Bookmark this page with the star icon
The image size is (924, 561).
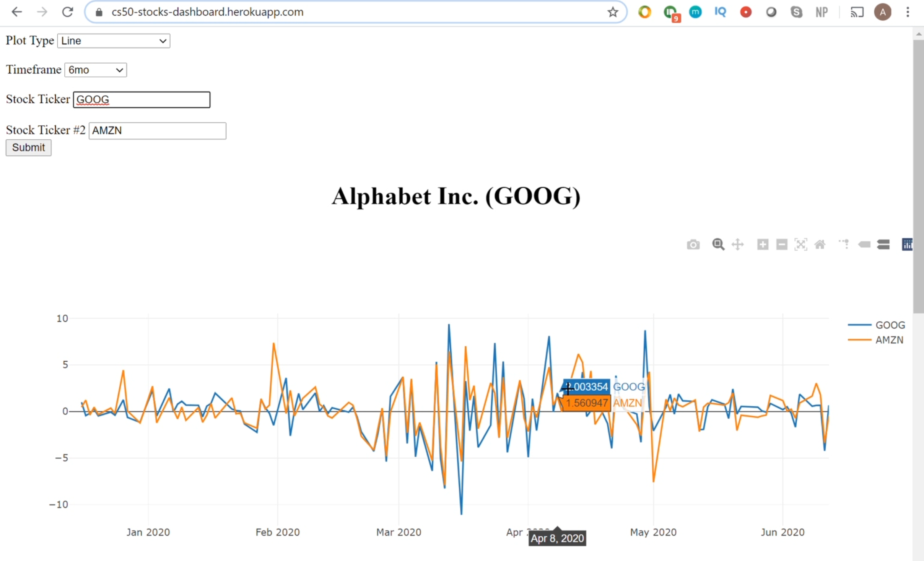coord(613,12)
